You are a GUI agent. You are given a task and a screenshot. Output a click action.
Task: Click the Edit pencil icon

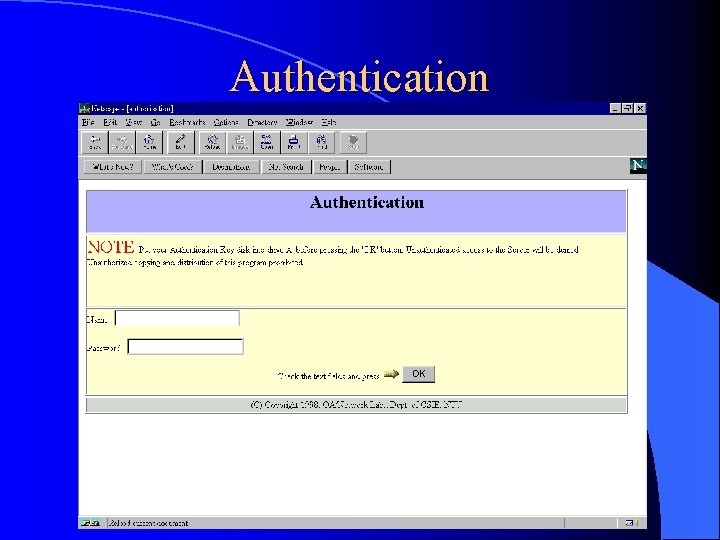[x=180, y=142]
